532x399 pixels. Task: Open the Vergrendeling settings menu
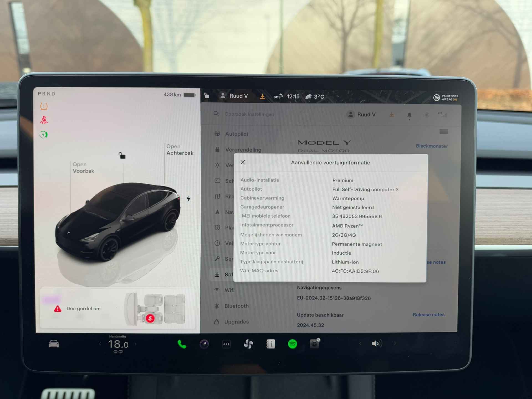tap(238, 150)
